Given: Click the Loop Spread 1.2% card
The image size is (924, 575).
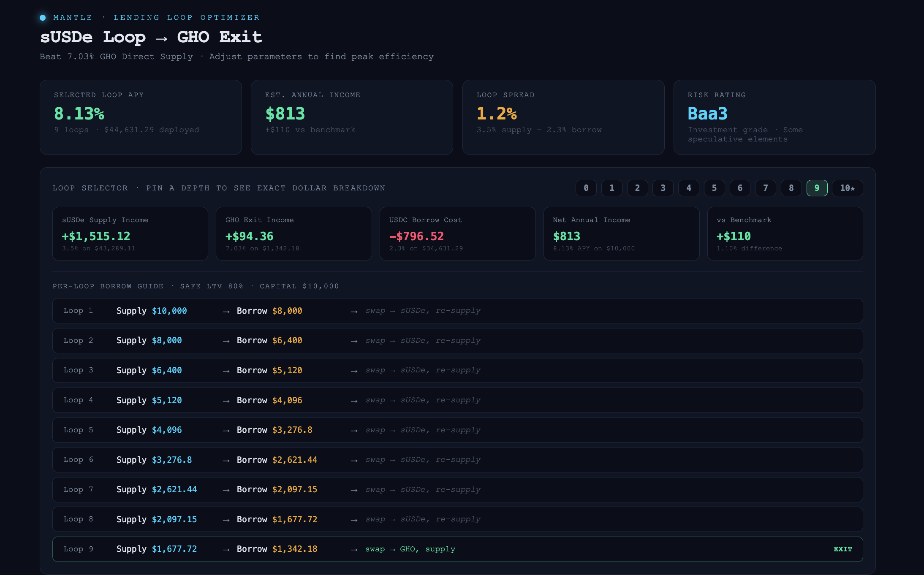Looking at the screenshot, I should click(x=563, y=117).
